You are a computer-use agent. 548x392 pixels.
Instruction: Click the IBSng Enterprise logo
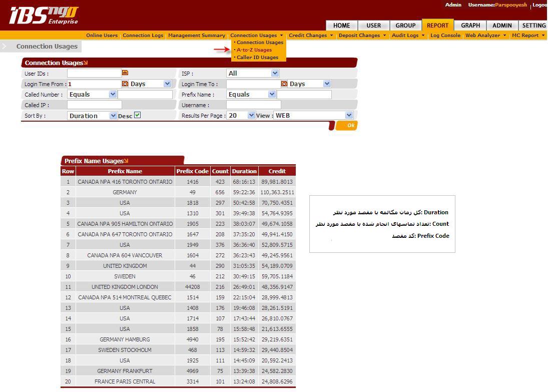(x=44, y=16)
